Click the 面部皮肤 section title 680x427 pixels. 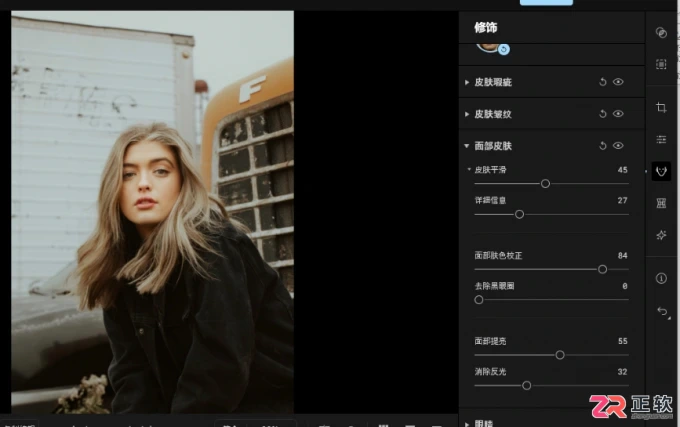(493, 146)
